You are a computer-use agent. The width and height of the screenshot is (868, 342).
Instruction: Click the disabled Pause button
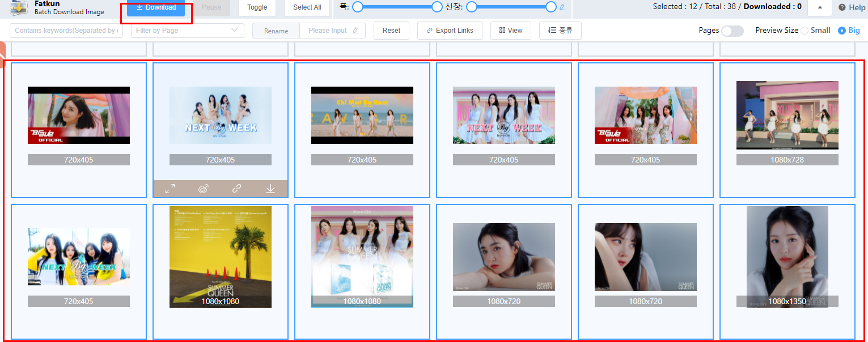[211, 7]
